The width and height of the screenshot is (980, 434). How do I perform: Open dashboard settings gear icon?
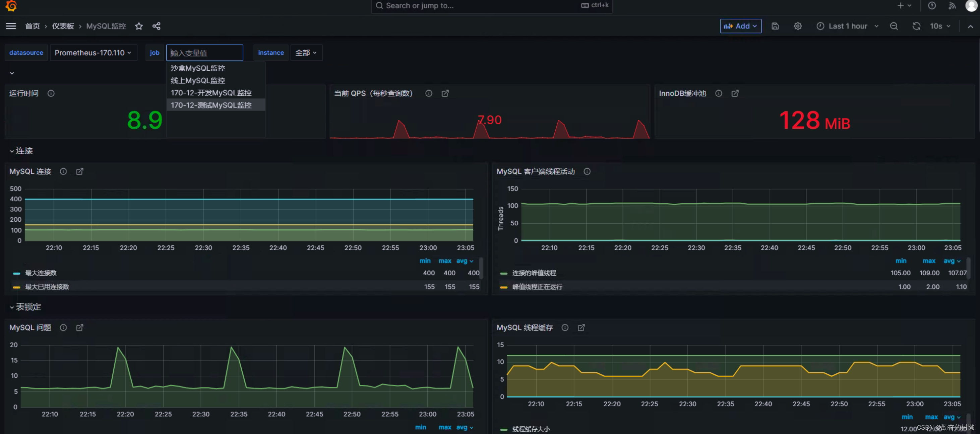(x=798, y=26)
